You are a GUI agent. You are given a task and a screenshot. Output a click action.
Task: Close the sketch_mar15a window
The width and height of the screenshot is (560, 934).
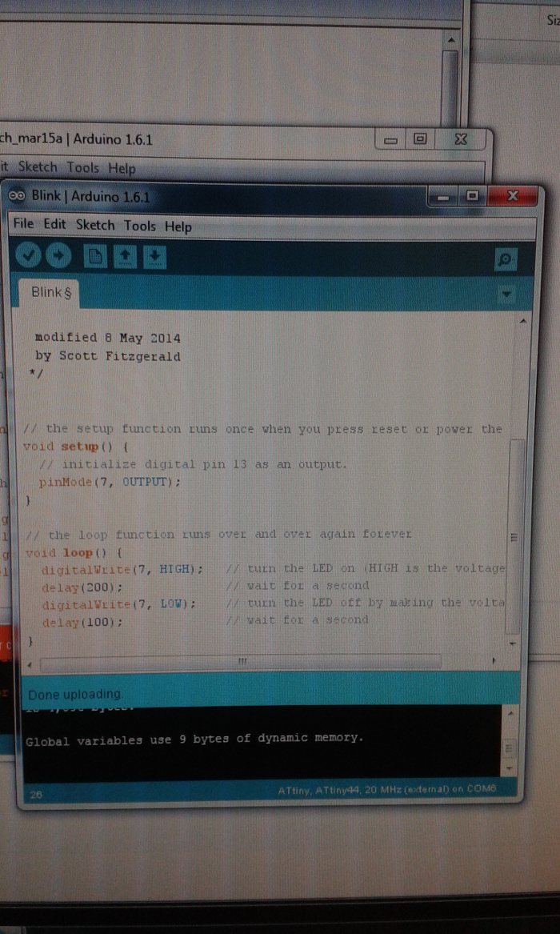461,139
